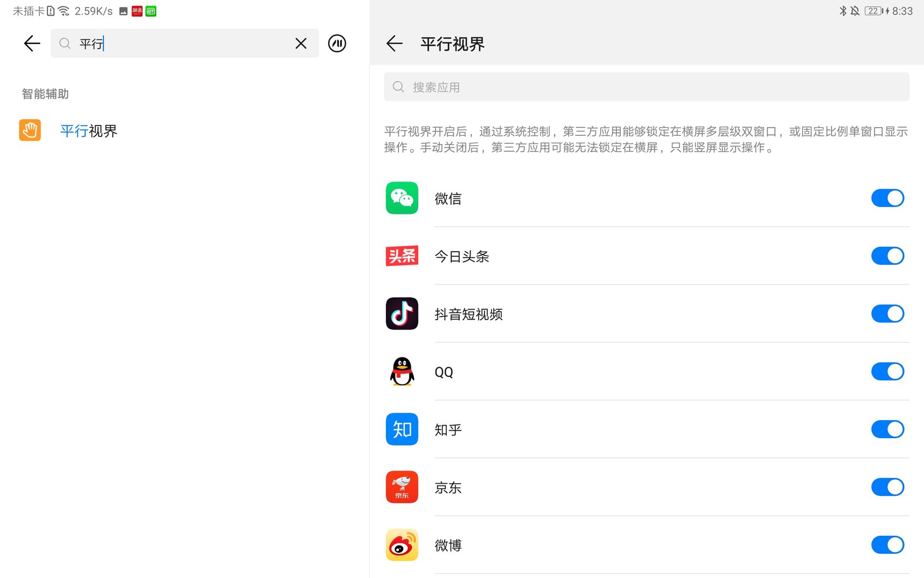This screenshot has width=924, height=578.
Task: Tap the 平行视界 page title
Action: point(453,44)
